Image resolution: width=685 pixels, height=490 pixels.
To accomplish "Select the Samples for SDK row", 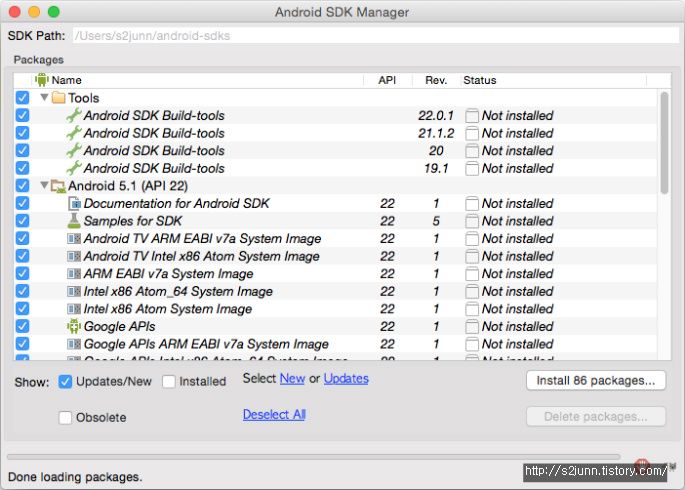I will tap(336, 221).
